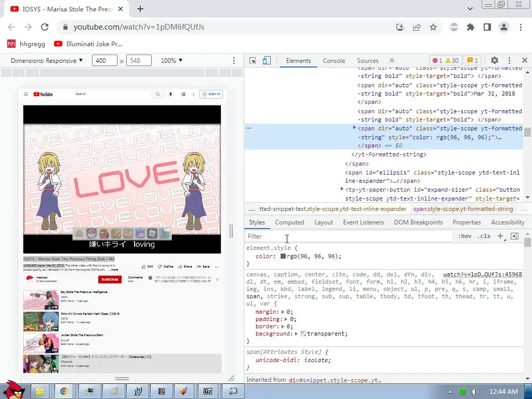
Task: Open the Extensions puzzle icon
Action: [471, 27]
